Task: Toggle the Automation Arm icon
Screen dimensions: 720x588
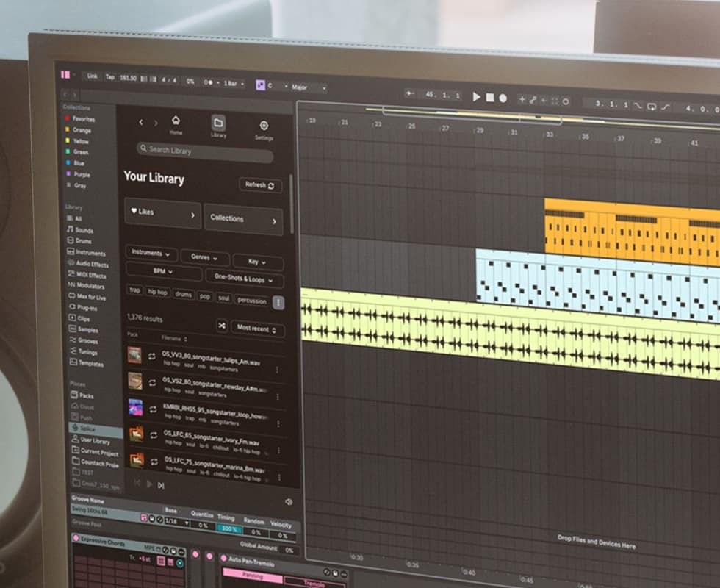Action: tap(533, 100)
